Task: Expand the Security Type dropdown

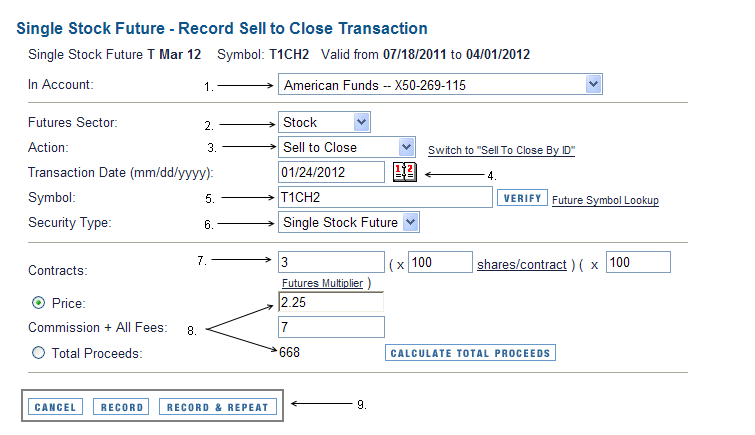Action: click(x=349, y=222)
